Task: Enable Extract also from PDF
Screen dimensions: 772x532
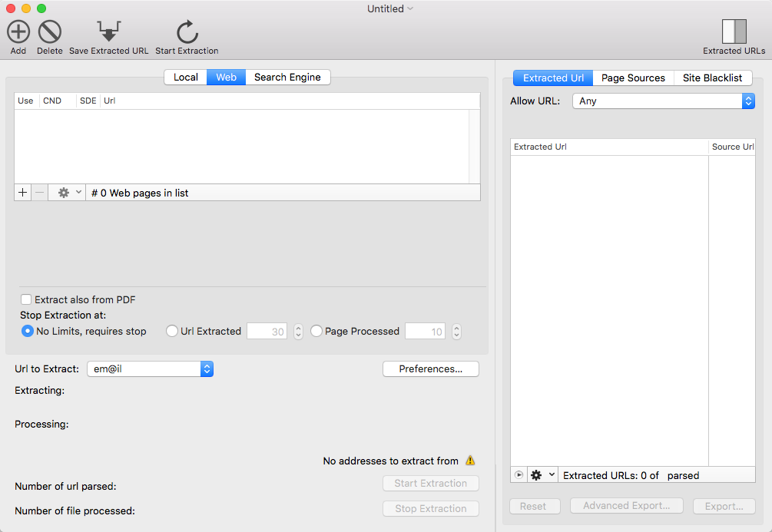Action: [x=26, y=299]
